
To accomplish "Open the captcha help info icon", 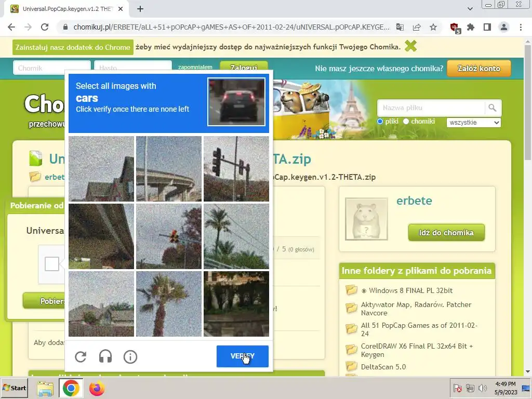I will click(130, 356).
